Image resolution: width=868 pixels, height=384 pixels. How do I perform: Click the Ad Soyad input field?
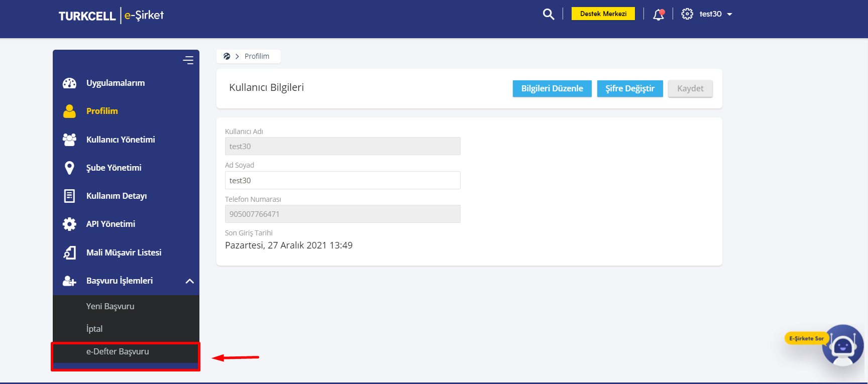pos(343,180)
